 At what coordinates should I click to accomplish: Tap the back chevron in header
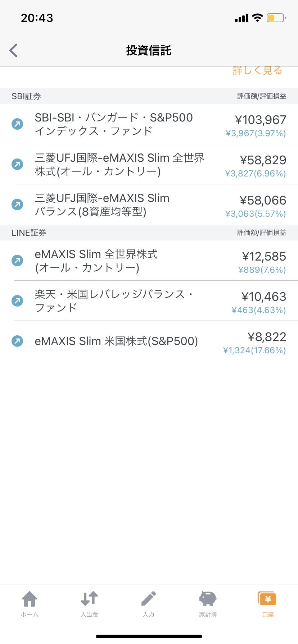tap(14, 50)
